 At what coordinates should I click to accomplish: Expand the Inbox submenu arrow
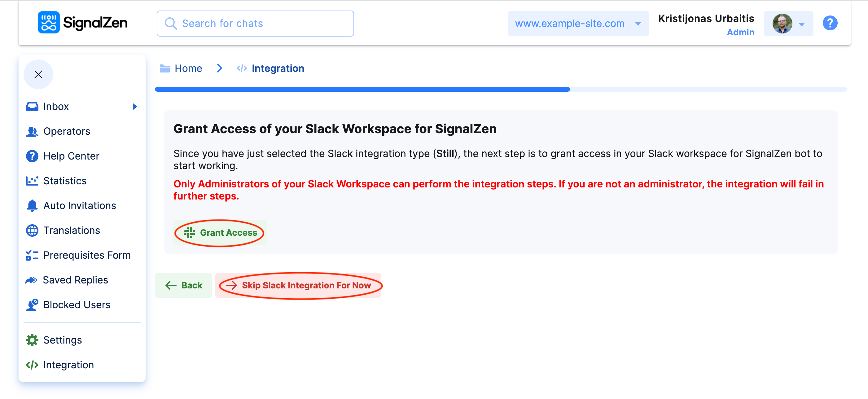[134, 107]
